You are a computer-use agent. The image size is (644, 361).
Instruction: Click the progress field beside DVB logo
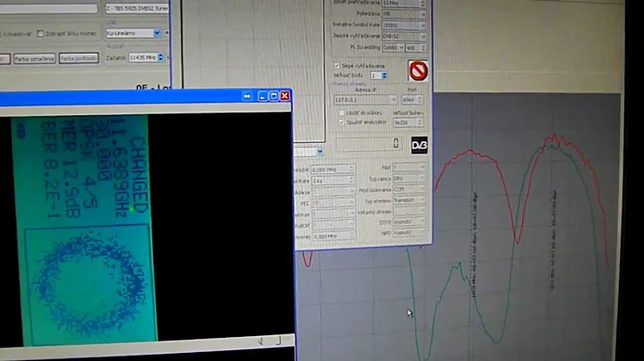(x=368, y=144)
